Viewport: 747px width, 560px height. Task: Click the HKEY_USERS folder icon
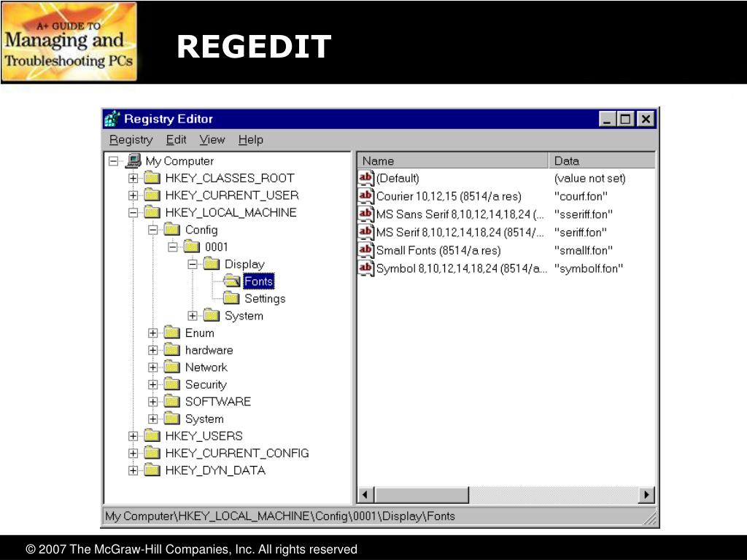152,436
